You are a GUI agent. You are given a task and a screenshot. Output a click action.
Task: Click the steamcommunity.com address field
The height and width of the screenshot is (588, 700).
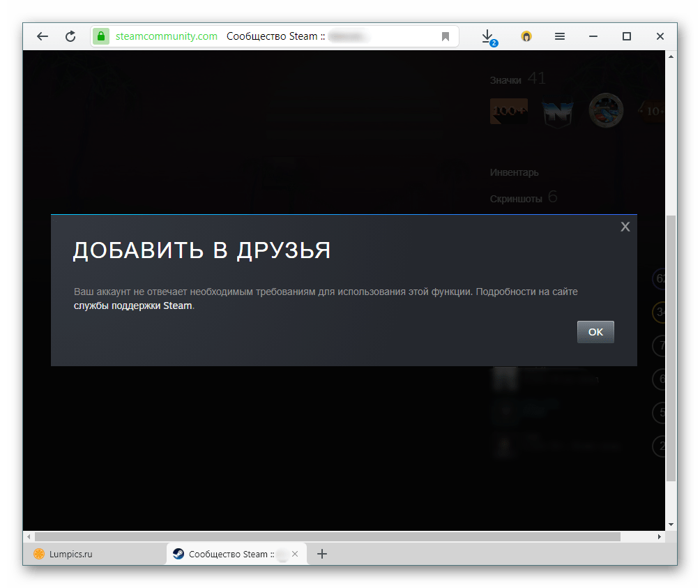275,36
